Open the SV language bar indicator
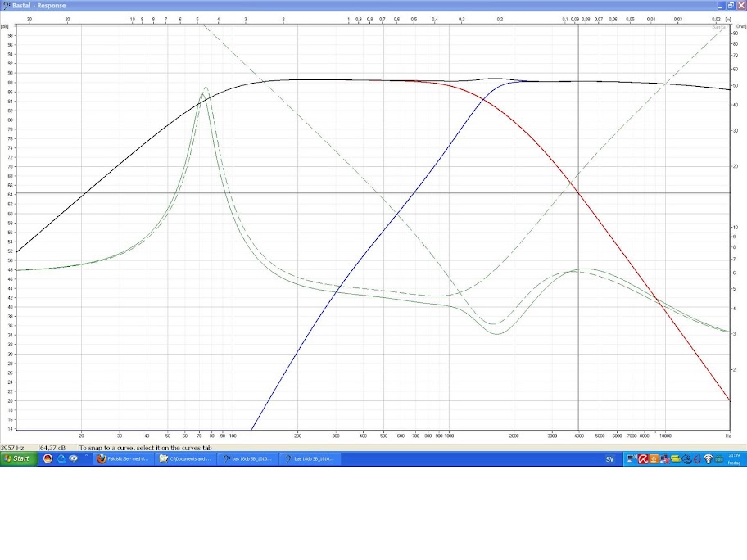The width and height of the screenshot is (747, 560). click(x=609, y=459)
